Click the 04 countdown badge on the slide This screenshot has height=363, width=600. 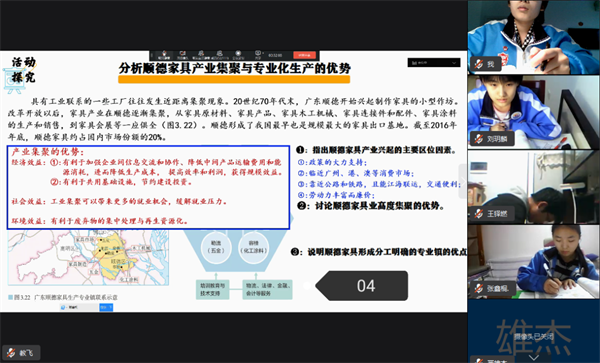click(x=362, y=286)
